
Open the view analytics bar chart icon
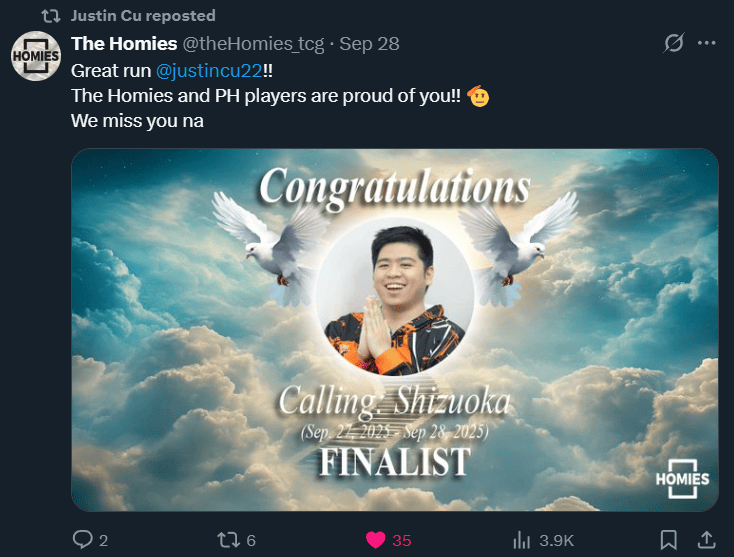point(521,540)
